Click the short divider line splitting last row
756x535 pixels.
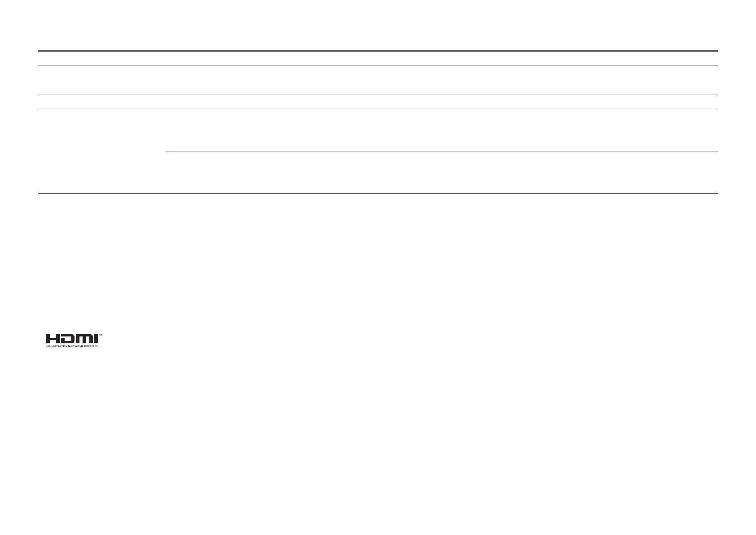tap(442, 151)
